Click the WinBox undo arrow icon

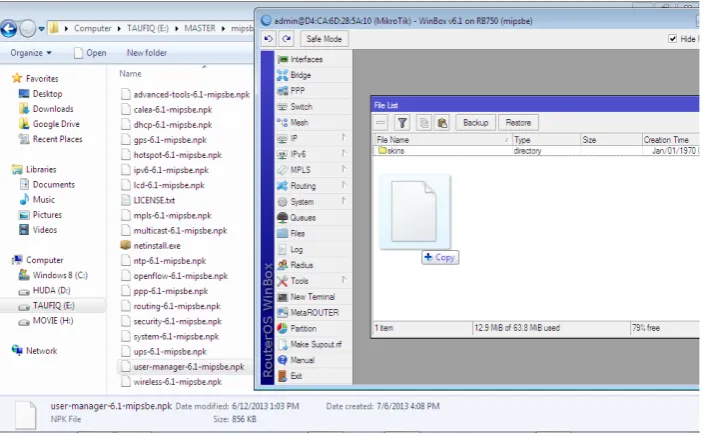pyautogui.click(x=268, y=39)
